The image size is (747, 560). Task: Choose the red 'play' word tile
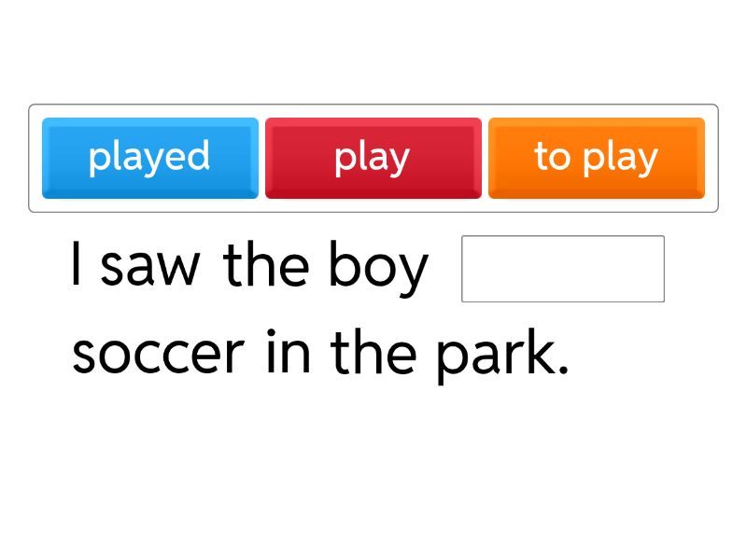(373, 157)
